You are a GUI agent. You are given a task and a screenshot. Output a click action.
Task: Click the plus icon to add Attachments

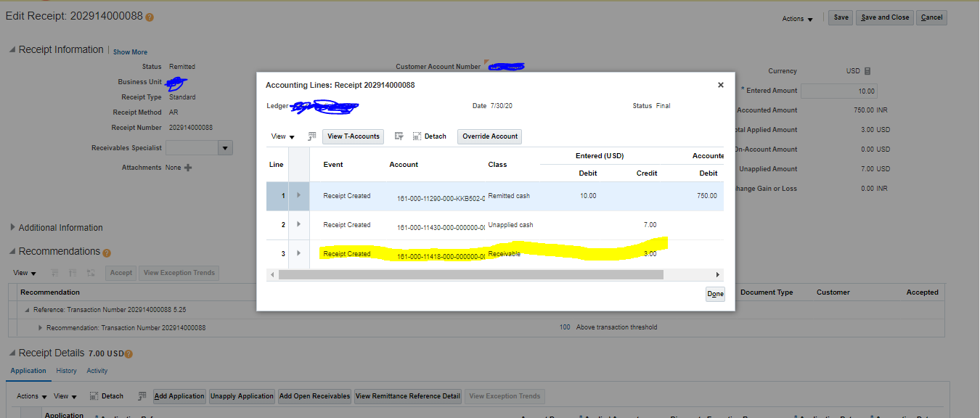(188, 168)
